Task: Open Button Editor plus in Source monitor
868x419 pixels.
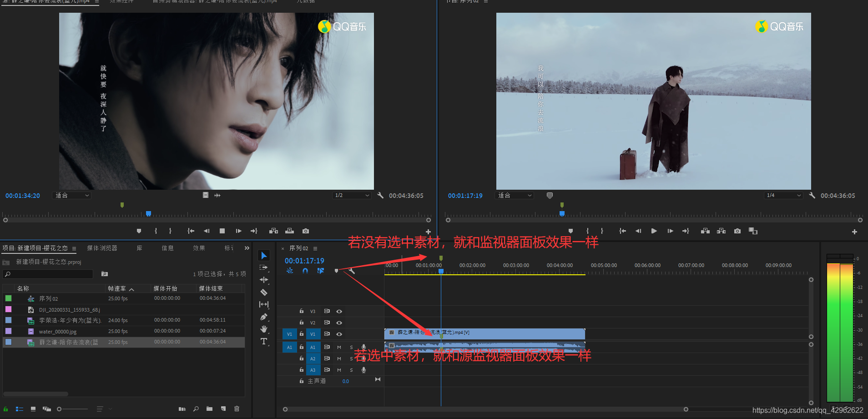Action: 428,232
